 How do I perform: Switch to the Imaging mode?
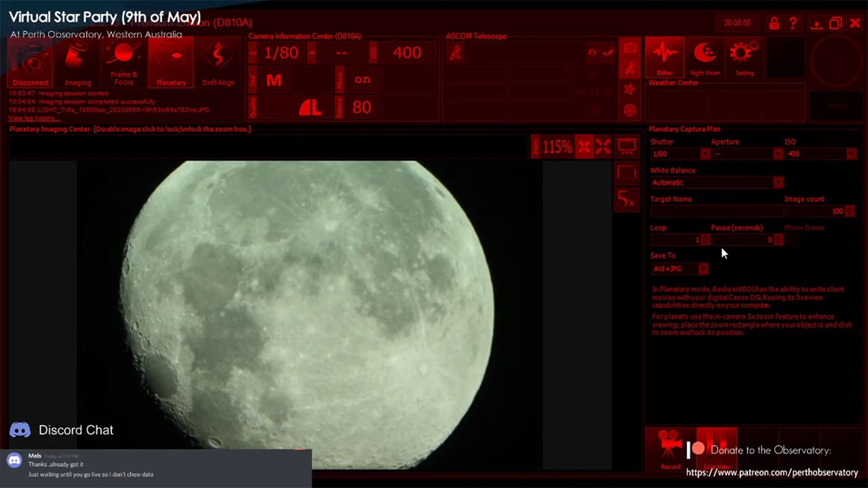(x=77, y=62)
